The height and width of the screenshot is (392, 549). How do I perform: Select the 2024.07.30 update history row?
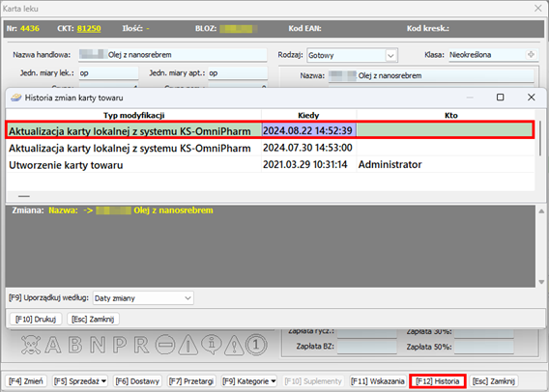click(x=270, y=148)
